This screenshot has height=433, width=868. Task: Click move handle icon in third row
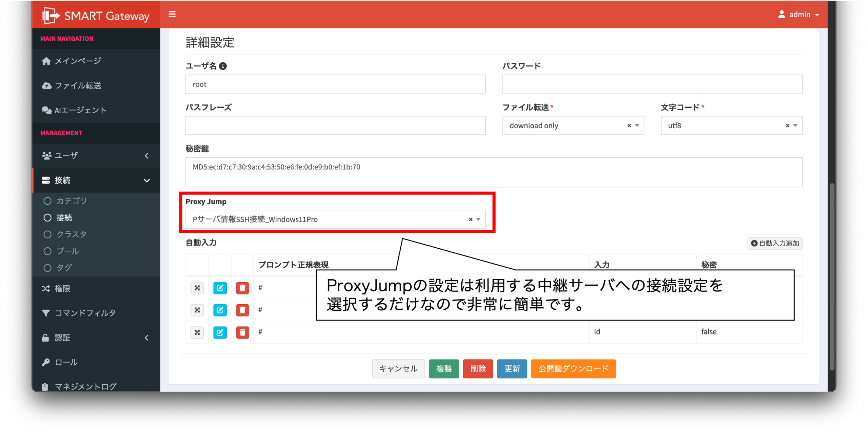(197, 332)
